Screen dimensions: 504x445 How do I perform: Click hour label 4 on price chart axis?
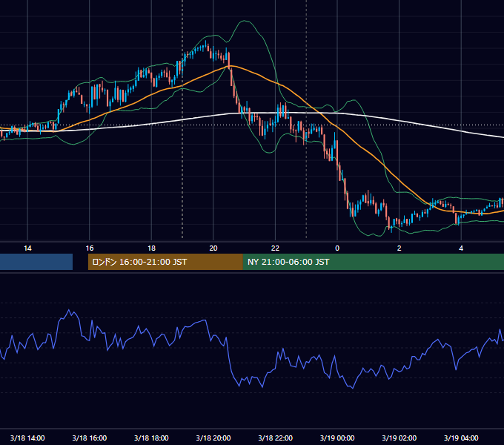point(461,248)
